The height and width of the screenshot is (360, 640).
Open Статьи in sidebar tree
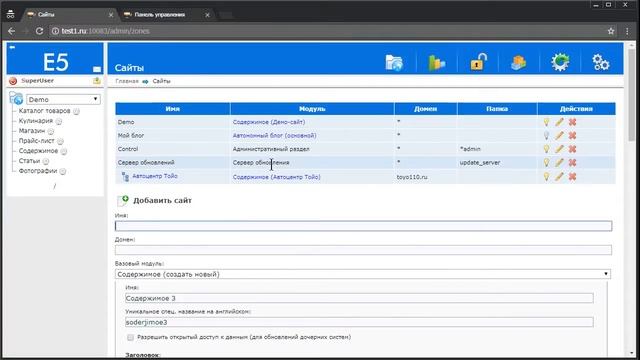click(29, 161)
